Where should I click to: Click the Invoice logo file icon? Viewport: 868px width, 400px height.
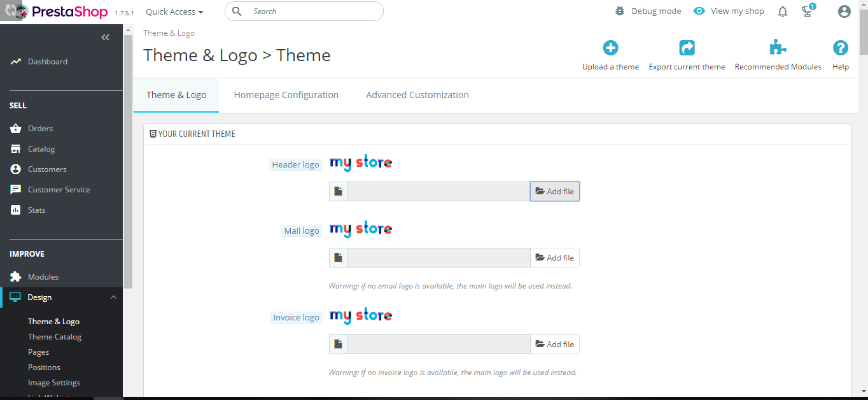pyautogui.click(x=339, y=345)
